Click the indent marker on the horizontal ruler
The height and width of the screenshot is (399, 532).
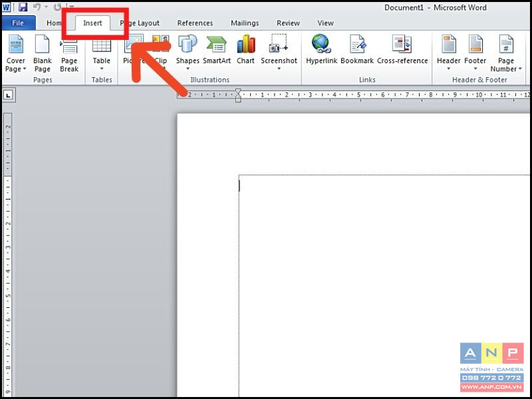tap(238, 95)
